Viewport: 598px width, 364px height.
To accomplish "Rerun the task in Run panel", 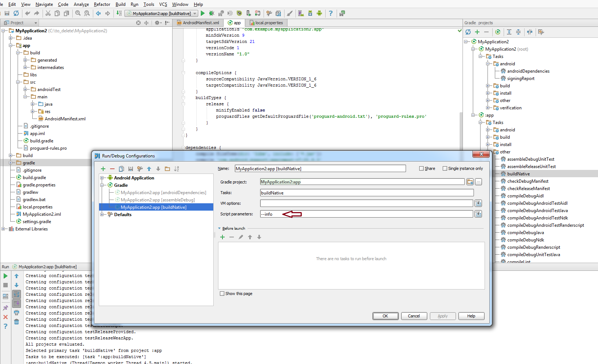I will (x=6, y=276).
